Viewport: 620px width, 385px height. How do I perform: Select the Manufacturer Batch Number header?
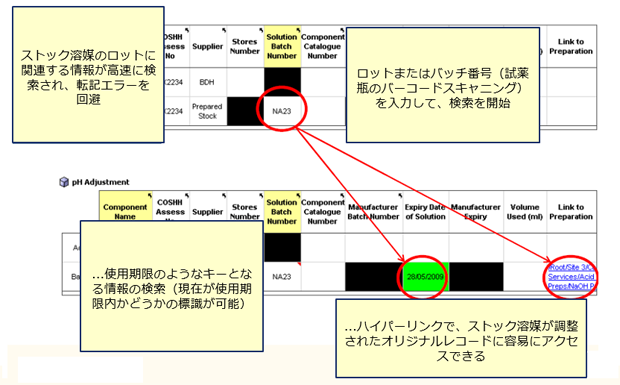click(x=374, y=211)
